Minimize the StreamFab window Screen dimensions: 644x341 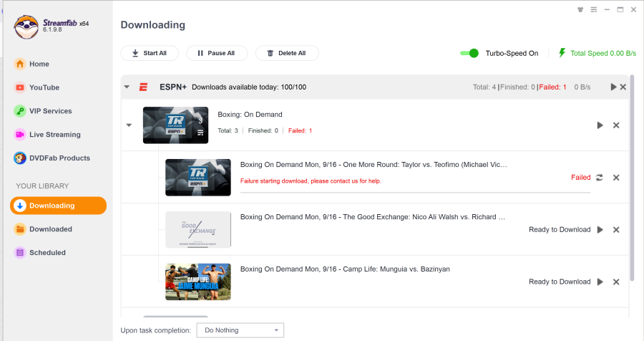(607, 9)
